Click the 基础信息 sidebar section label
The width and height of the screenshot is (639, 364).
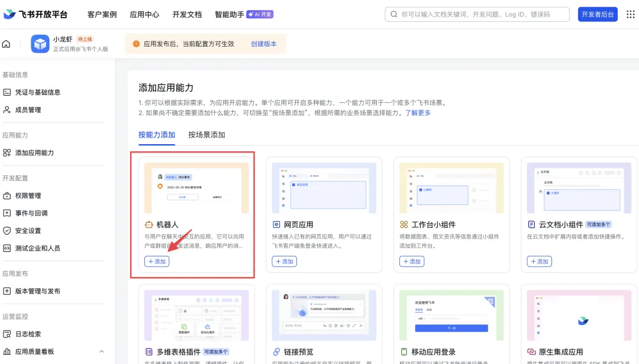(15, 75)
